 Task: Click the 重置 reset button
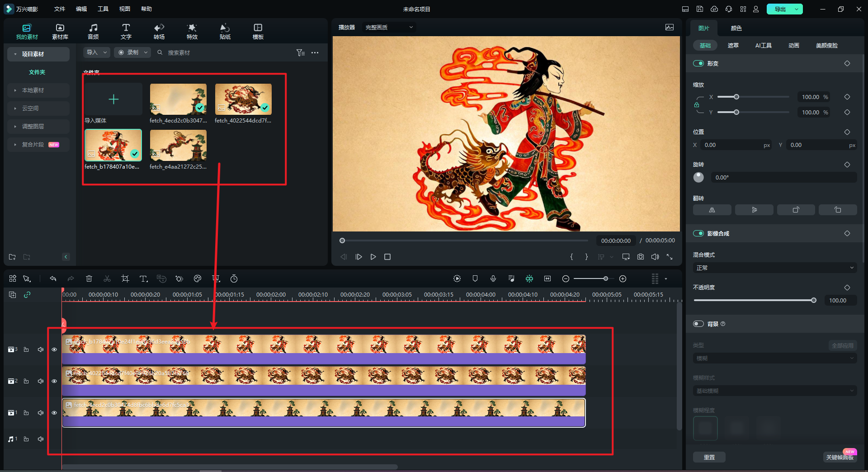(709, 457)
